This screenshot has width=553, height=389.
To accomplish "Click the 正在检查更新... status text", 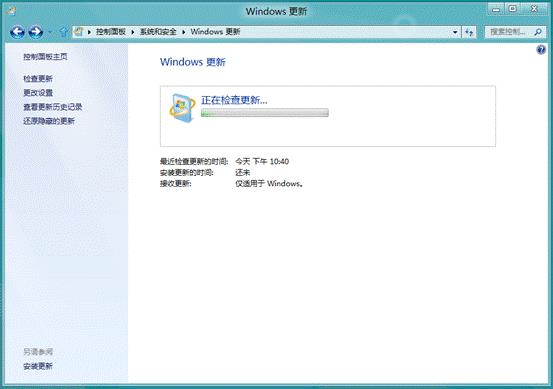I will (x=234, y=100).
